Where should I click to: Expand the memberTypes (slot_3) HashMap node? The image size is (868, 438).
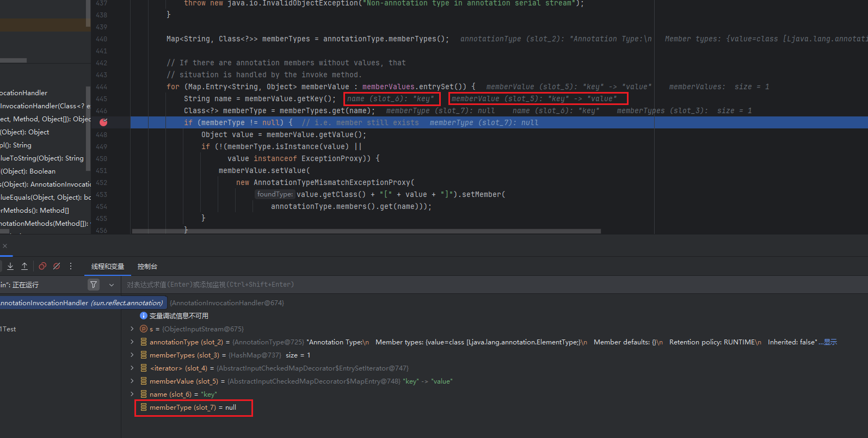(132, 355)
